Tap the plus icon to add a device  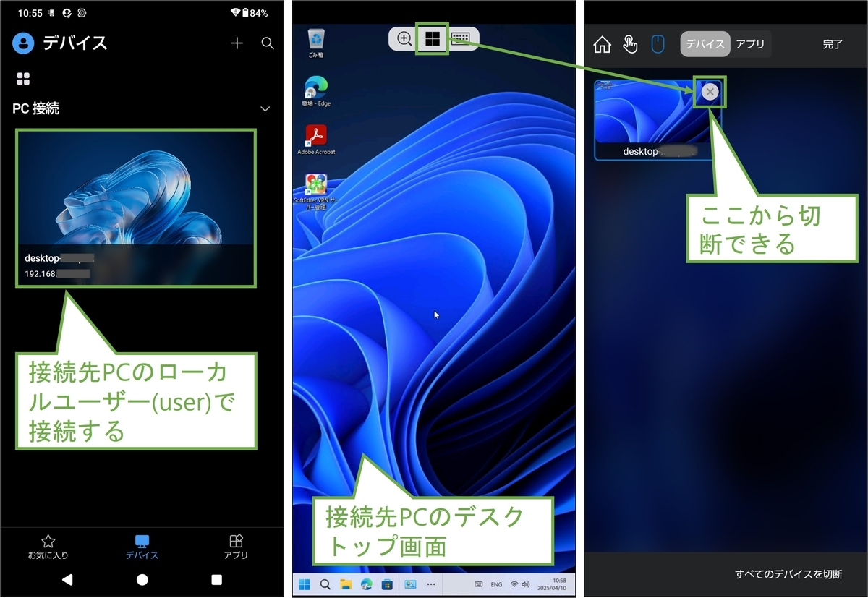[237, 43]
